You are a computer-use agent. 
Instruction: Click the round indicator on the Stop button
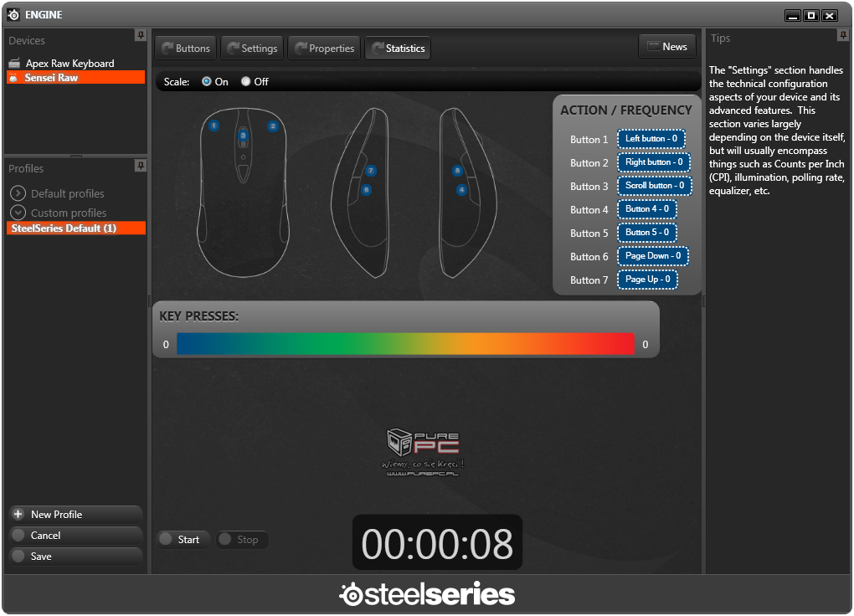[224, 539]
